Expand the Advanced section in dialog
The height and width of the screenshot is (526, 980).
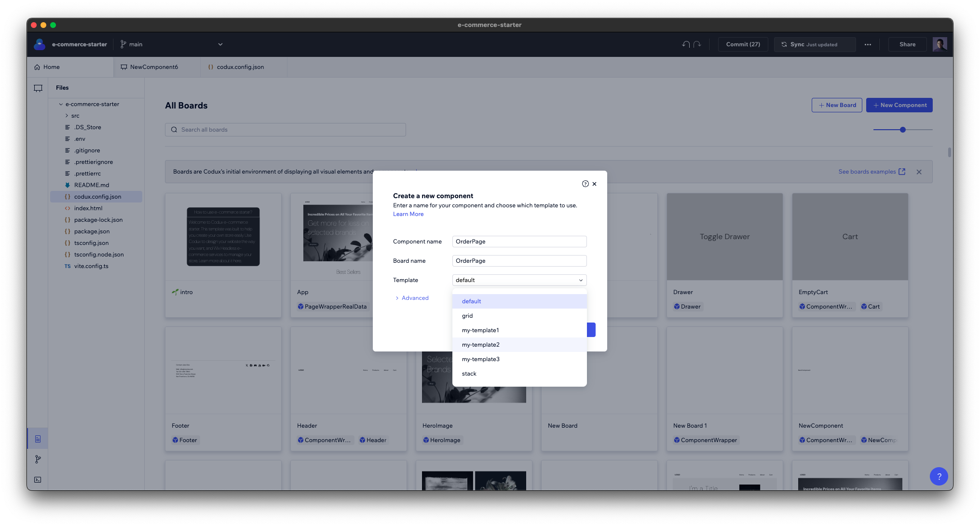[411, 297]
